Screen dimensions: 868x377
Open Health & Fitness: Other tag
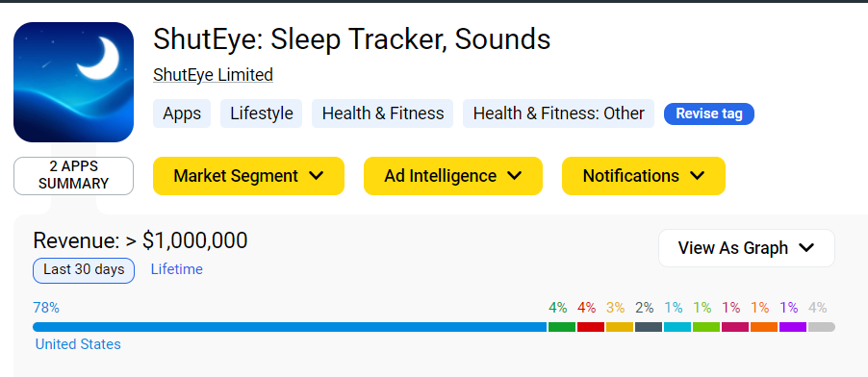pos(558,113)
